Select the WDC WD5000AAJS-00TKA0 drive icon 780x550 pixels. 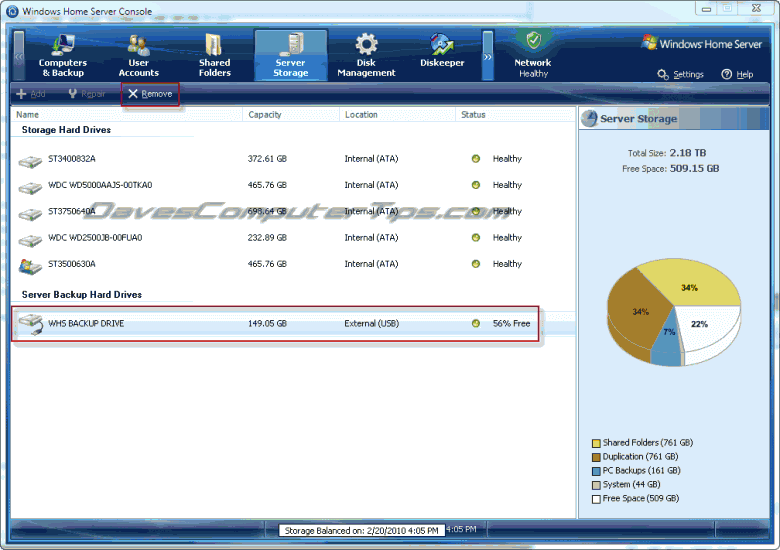[x=30, y=187]
